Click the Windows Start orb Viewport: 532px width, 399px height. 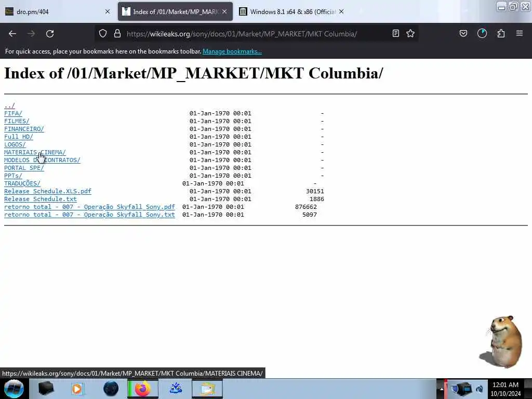(x=14, y=389)
